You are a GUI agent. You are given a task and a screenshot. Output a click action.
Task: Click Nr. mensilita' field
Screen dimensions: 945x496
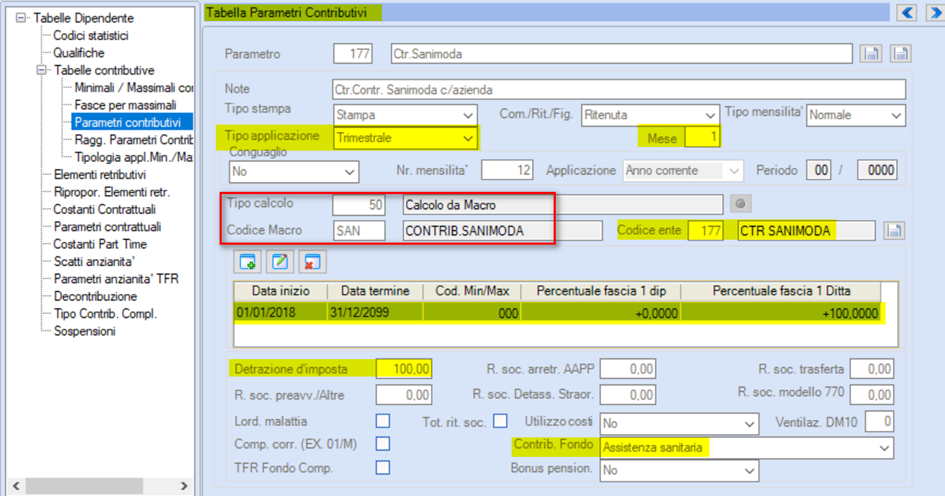507,171
